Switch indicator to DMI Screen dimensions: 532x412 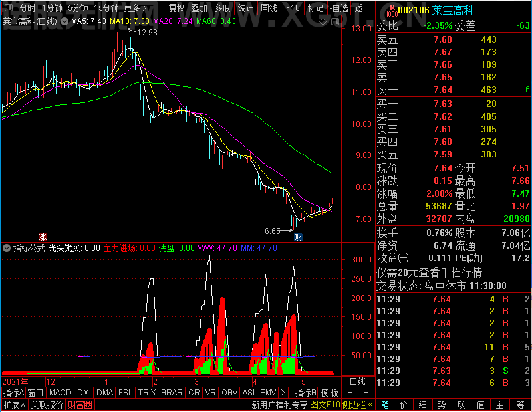pos(84,393)
